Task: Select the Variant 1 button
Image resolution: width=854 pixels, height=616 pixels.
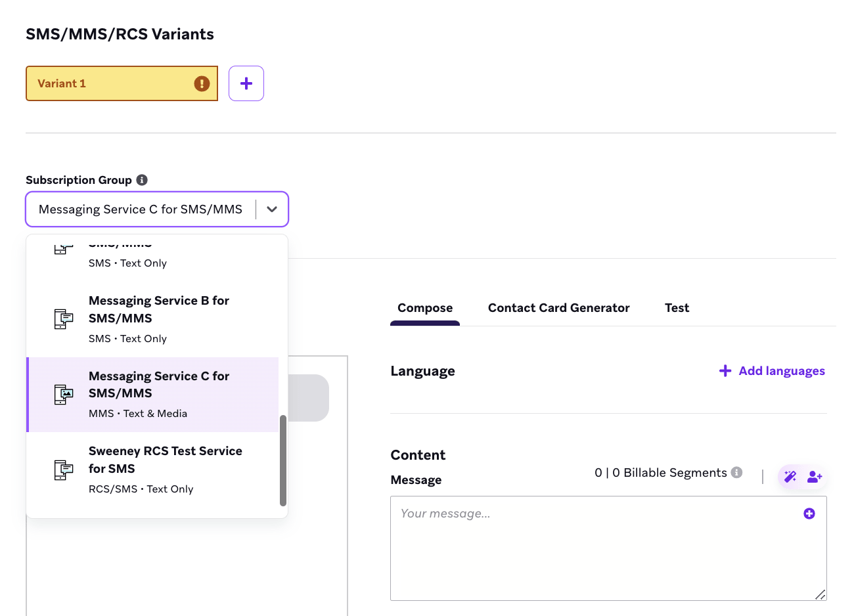Action: click(x=122, y=83)
